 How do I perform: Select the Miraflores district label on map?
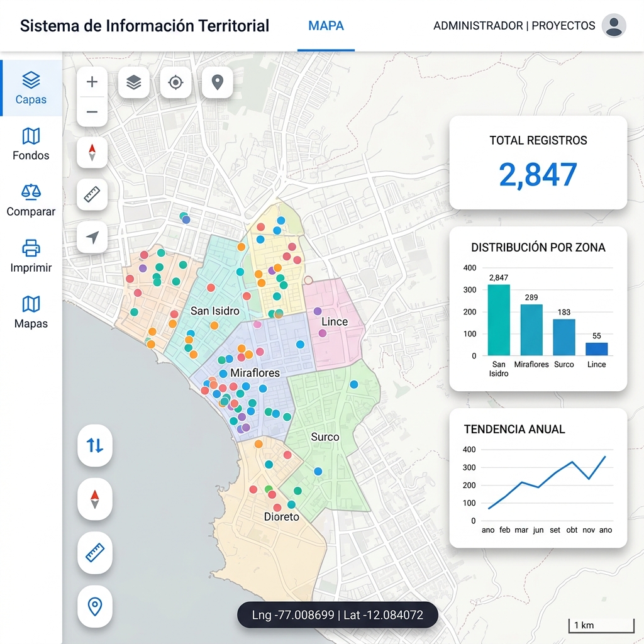coord(255,373)
